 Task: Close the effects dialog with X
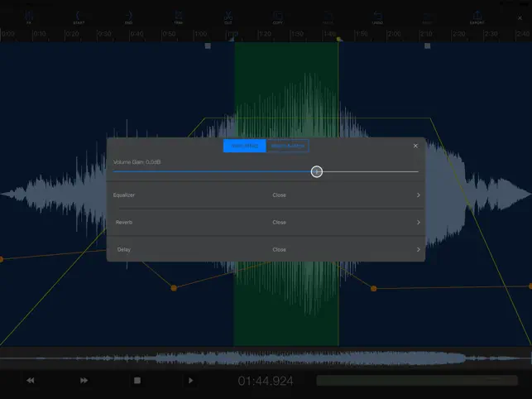click(x=415, y=146)
